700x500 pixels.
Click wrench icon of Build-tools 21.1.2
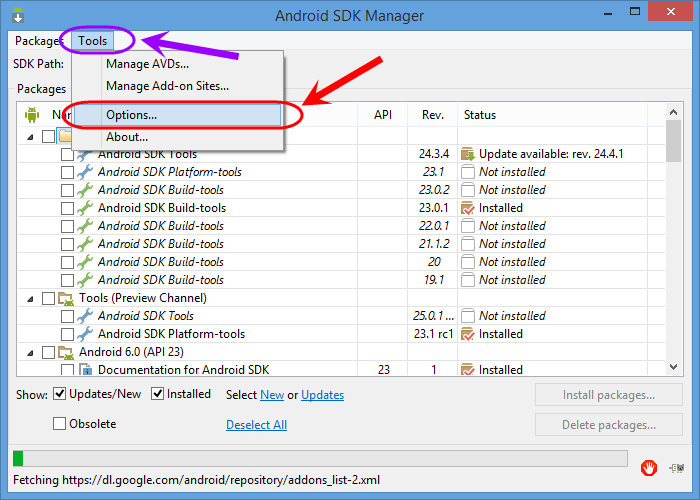coord(85,244)
